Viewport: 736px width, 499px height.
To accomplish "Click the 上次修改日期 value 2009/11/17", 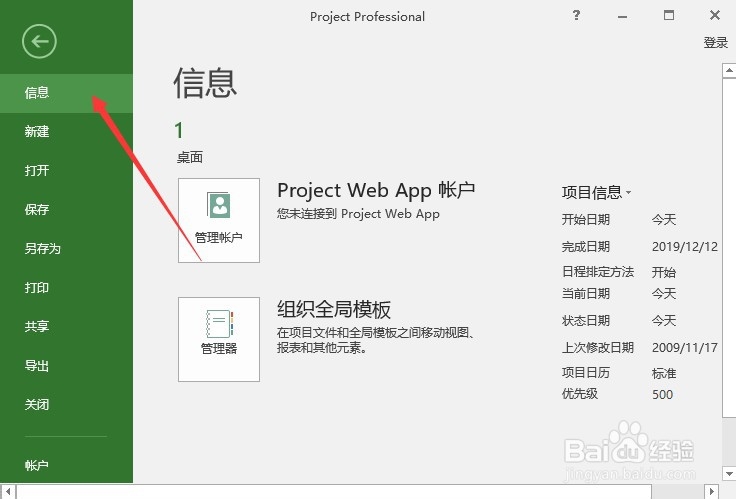I will [685, 347].
